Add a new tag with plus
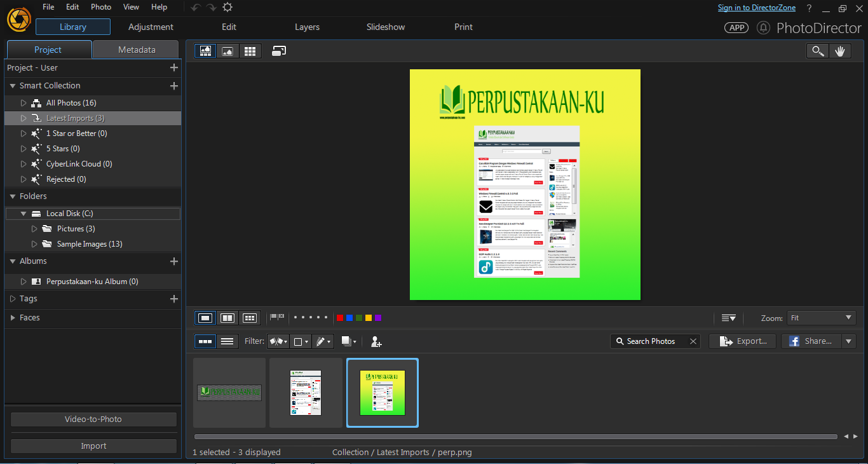Image resolution: width=868 pixels, height=464 pixels. point(174,299)
